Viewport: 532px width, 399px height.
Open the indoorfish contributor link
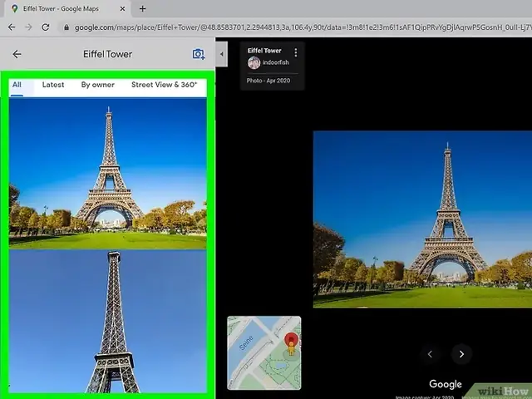click(275, 62)
